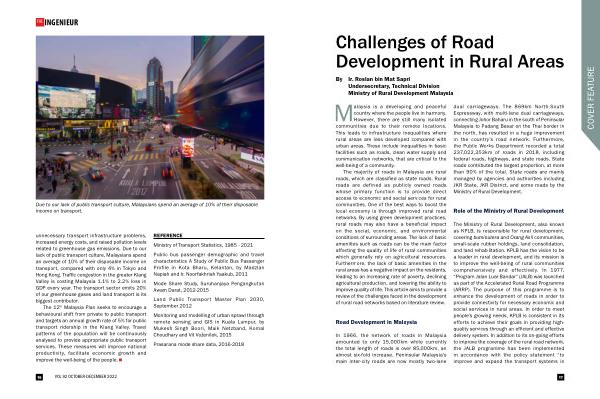
Task: Click the Kuala Lumpur street photo
Action: click(150, 117)
